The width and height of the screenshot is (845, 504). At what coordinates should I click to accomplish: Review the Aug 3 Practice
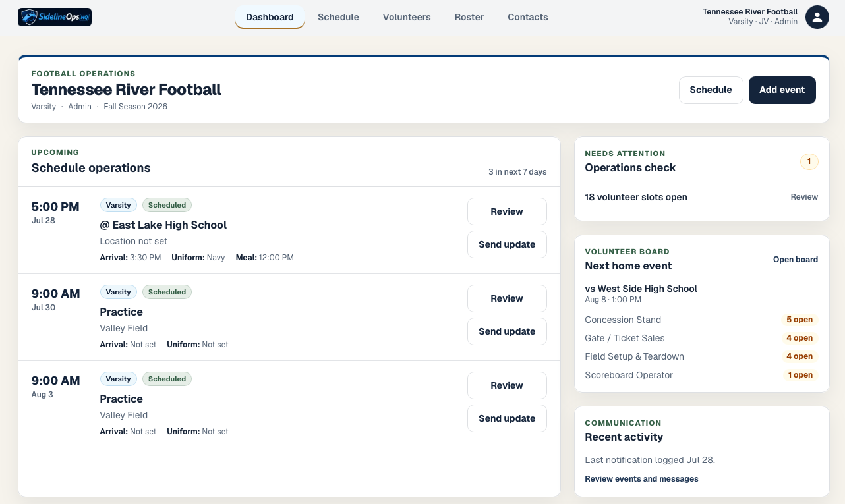coord(507,385)
